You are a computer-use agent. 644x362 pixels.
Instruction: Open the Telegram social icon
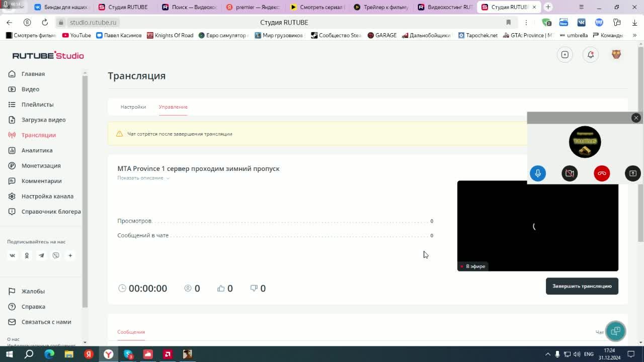tap(41, 255)
